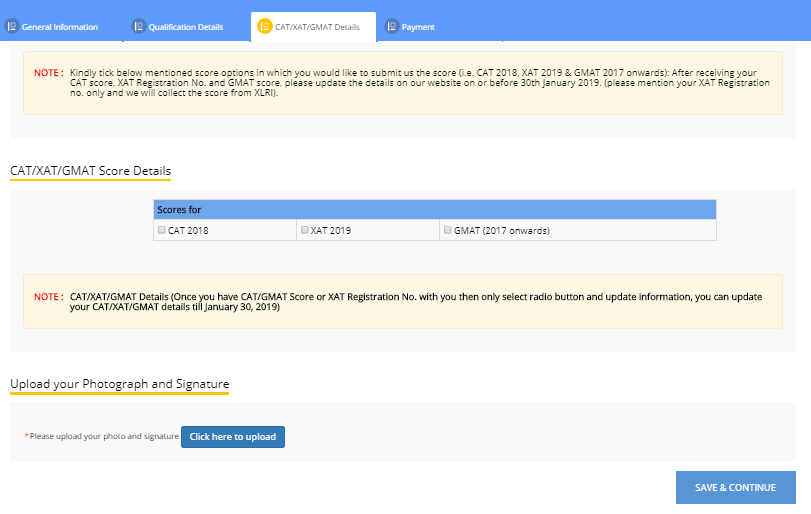Check the GMAT (2017 onwards) option
811x514 pixels.
point(448,230)
